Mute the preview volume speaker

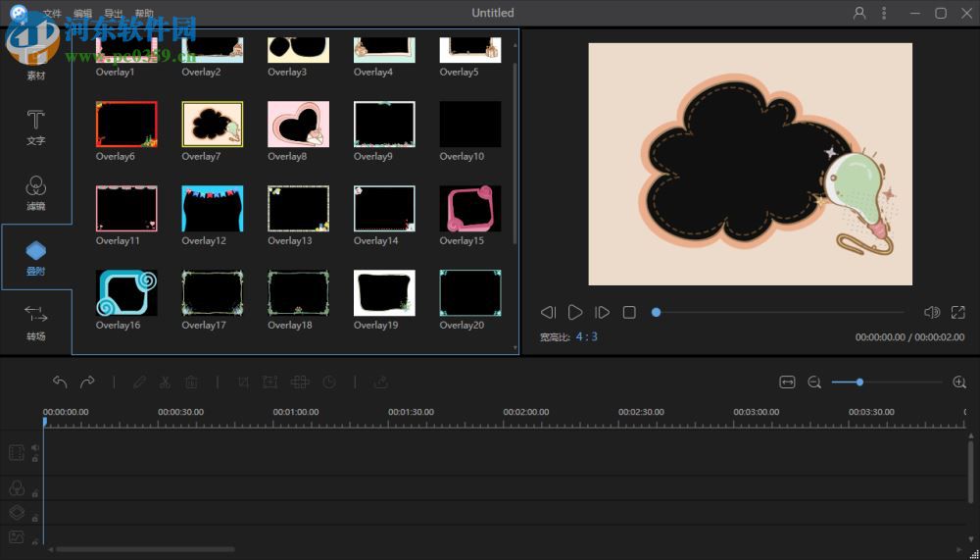tap(931, 313)
